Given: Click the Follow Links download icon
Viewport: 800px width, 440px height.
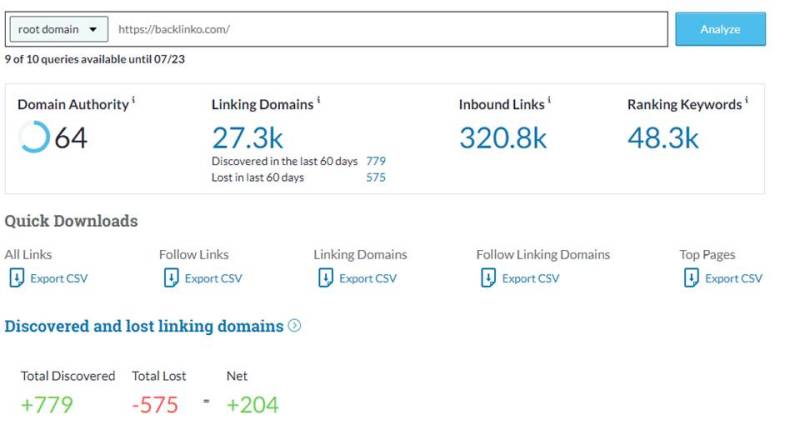Looking at the screenshot, I should coord(171,278).
